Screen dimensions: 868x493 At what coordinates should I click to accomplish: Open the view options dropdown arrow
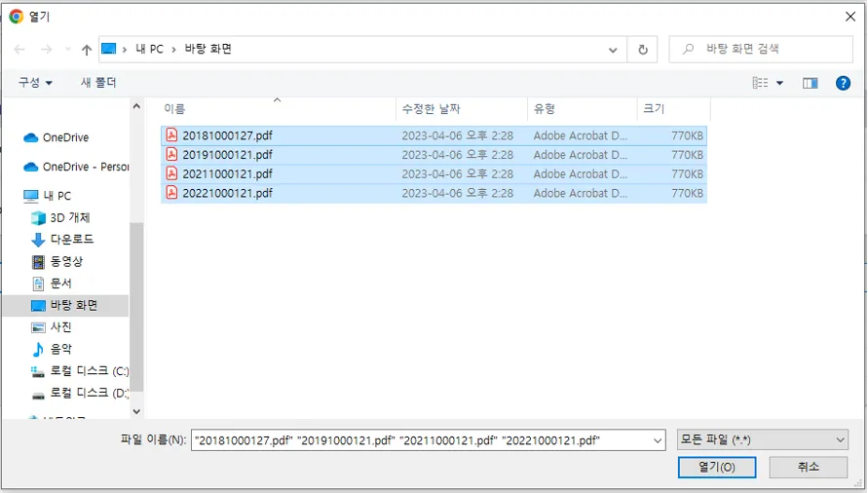tap(779, 83)
